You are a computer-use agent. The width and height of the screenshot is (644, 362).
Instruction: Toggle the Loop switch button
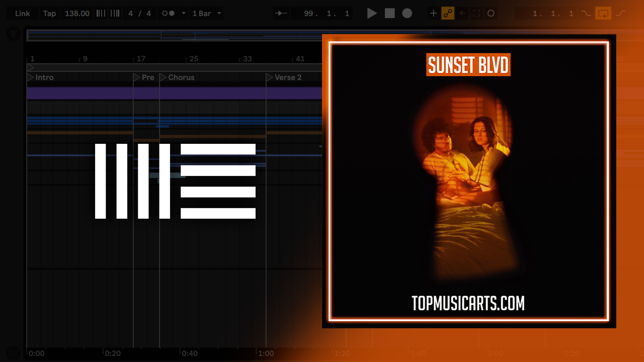point(603,14)
